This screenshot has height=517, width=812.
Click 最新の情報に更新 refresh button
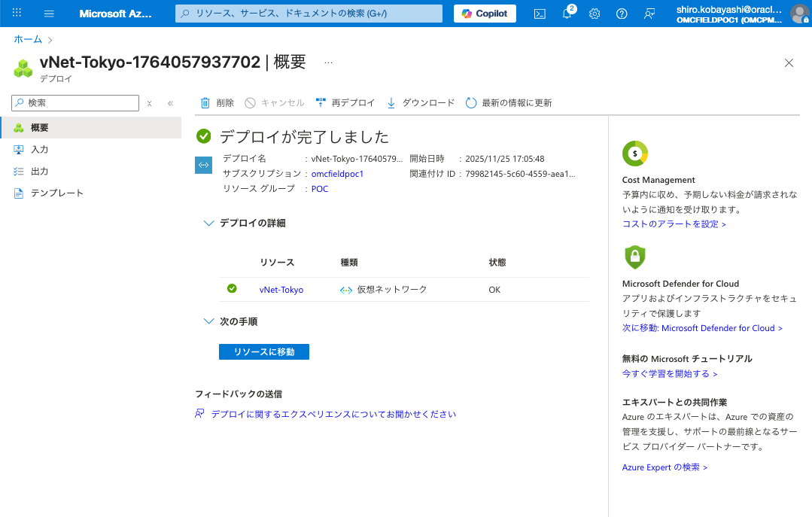(509, 102)
